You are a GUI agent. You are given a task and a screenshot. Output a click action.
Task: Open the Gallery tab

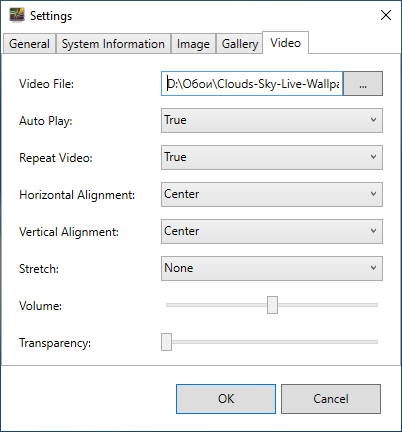[240, 44]
